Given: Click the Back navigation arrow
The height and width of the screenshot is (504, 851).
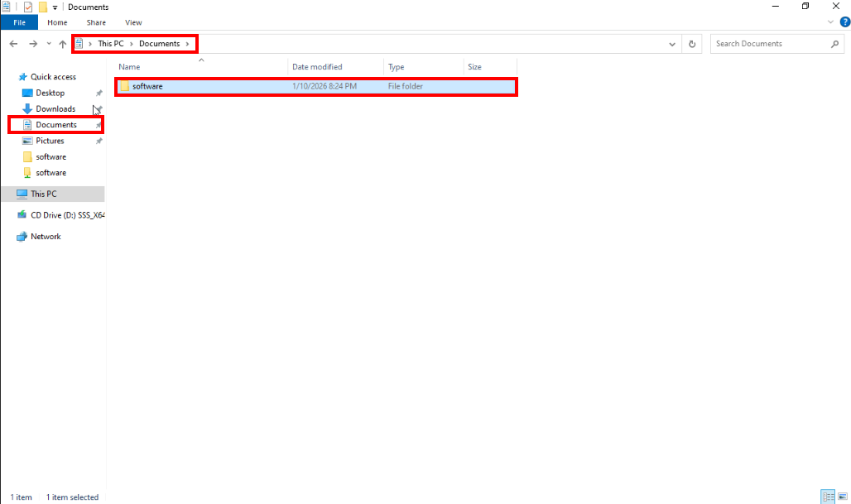Looking at the screenshot, I should (x=13, y=44).
